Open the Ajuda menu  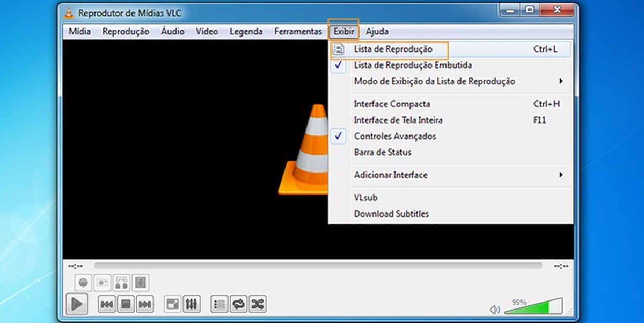coord(377,31)
